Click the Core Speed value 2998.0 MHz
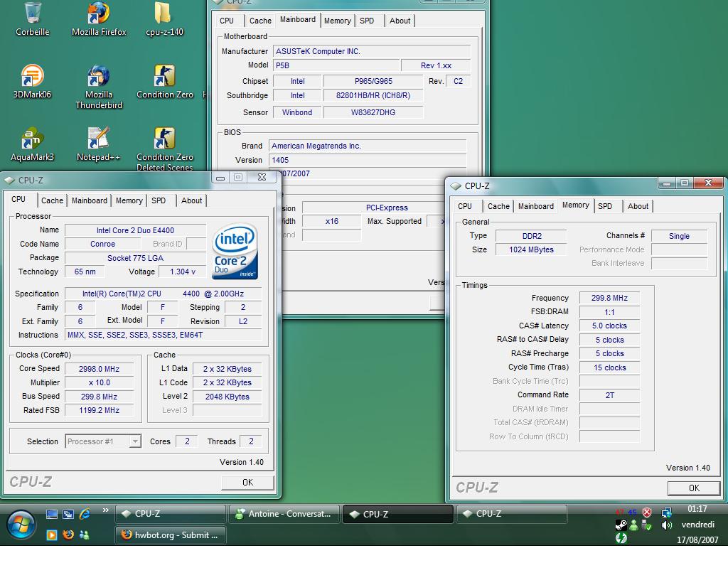The width and height of the screenshot is (728, 580). pyautogui.click(x=99, y=369)
